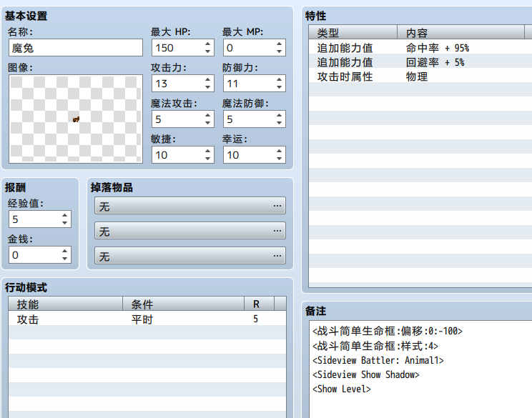Screen dimensions: 532x418
Task: Decrease 攻击力 with the down arrow
Action: (x=207, y=87)
